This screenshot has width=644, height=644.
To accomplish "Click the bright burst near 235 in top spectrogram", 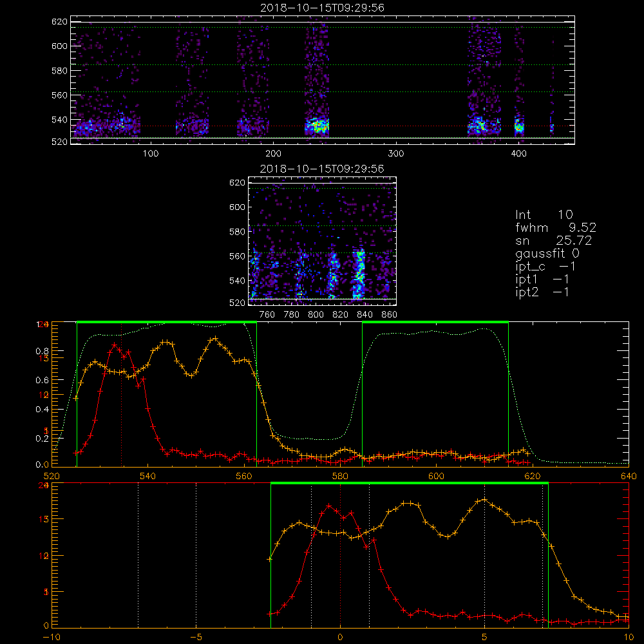I will 317,126.
